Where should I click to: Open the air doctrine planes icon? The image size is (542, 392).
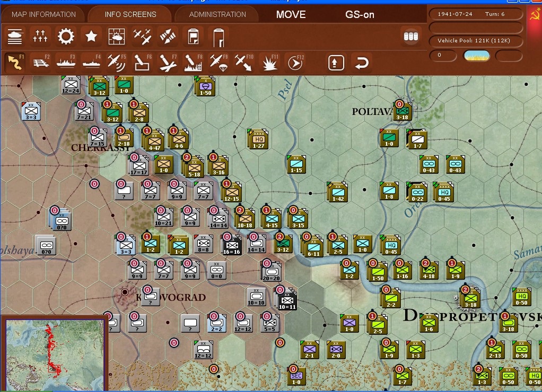142,36
